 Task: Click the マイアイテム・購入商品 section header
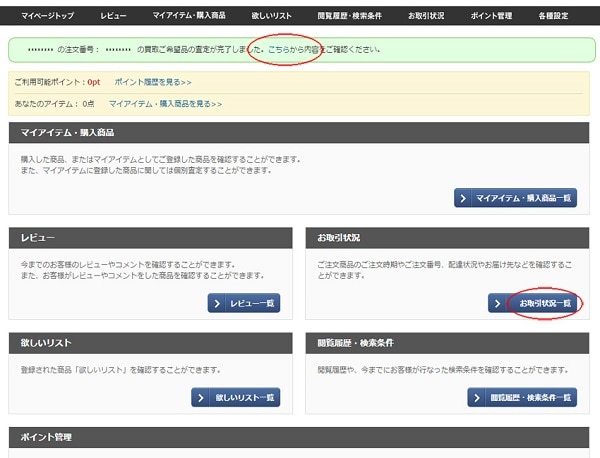299,133
